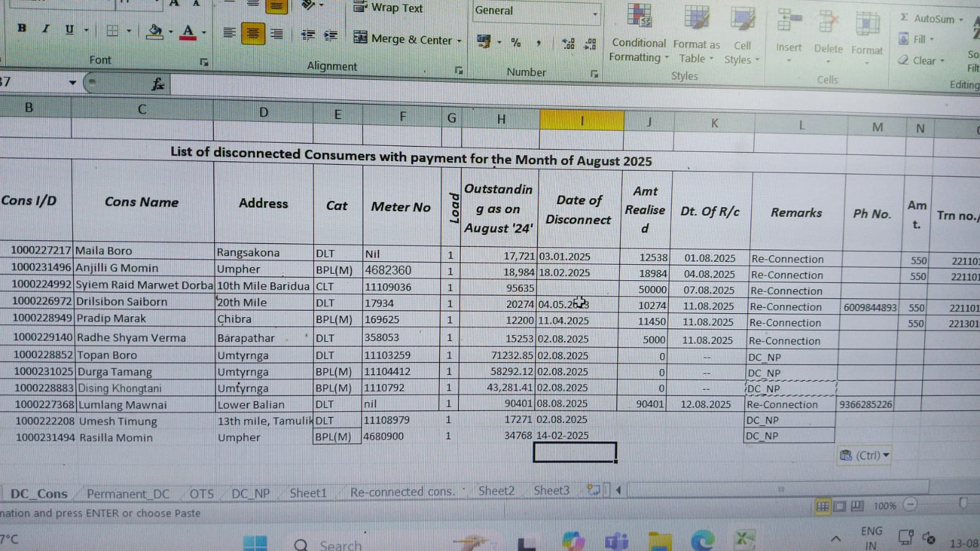Screen dimensions: 980x551
Task: Switch to Normal view in status bar
Action: coord(822,506)
